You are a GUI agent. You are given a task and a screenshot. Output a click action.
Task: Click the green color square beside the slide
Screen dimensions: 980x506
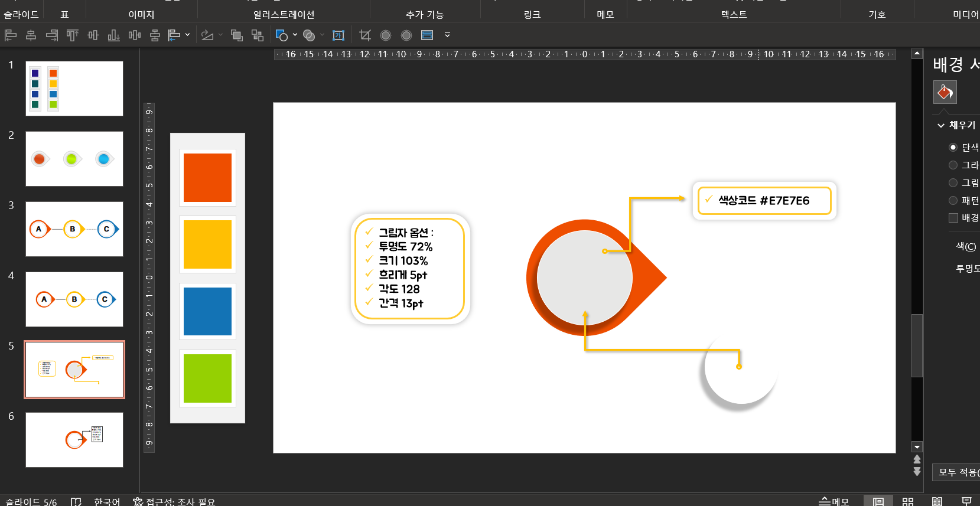(x=207, y=378)
